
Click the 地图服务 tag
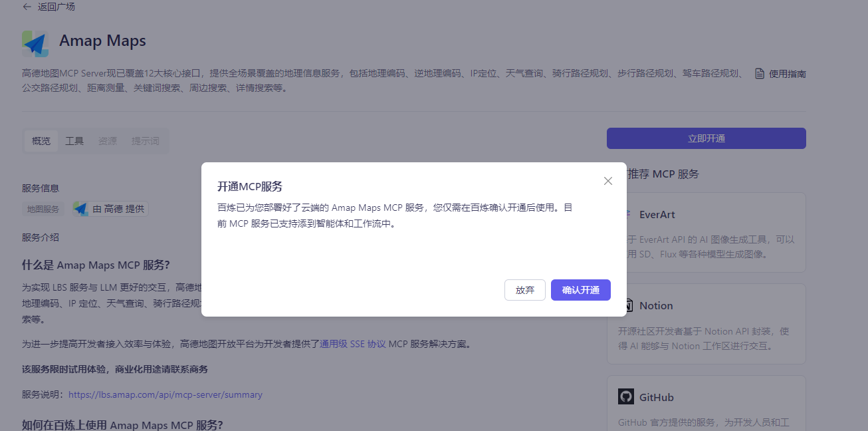[43, 209]
